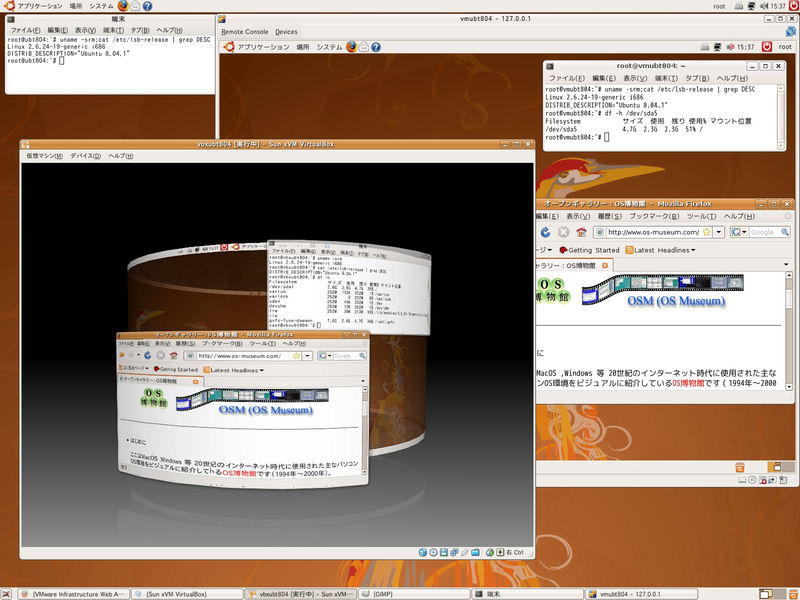This screenshot has width=800, height=600.
Task: Open Devices menu in vmubt804 window
Action: click(286, 32)
